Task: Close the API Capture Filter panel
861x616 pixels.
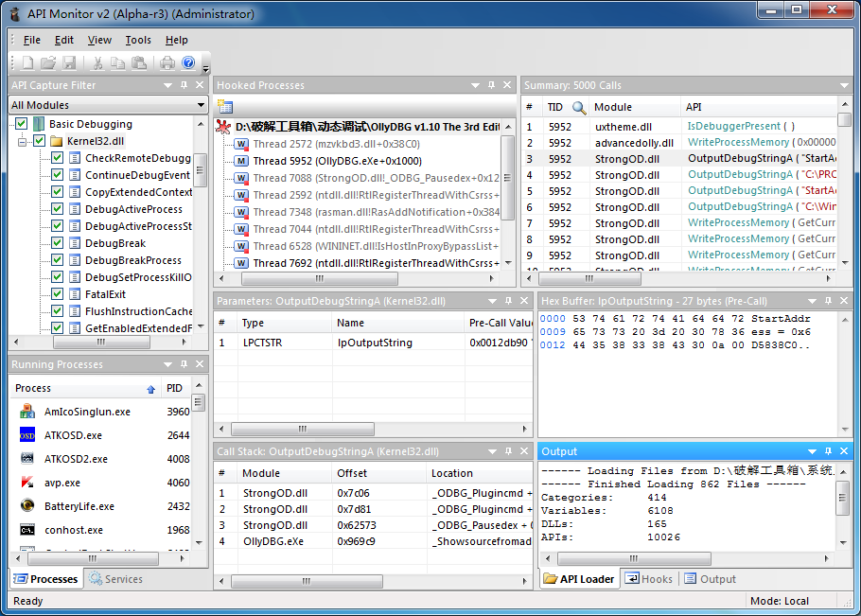Action: tap(200, 85)
